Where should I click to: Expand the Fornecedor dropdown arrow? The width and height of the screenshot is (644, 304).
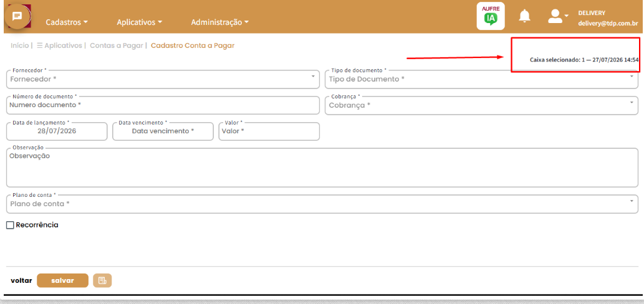click(313, 76)
